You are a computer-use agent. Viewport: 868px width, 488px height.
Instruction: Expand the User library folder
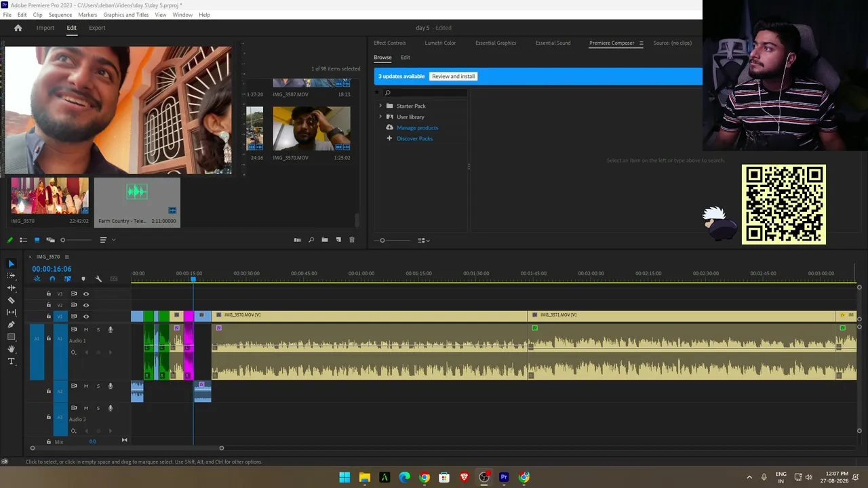[380, 117]
